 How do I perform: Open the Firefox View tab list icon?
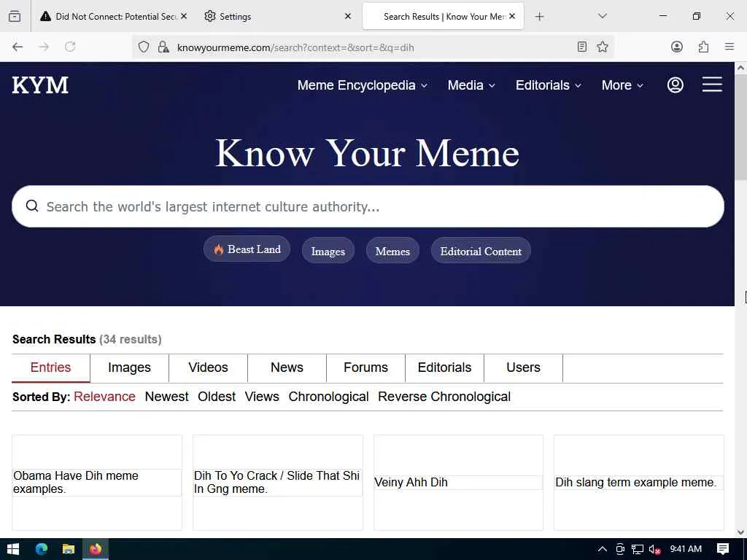pyautogui.click(x=15, y=16)
